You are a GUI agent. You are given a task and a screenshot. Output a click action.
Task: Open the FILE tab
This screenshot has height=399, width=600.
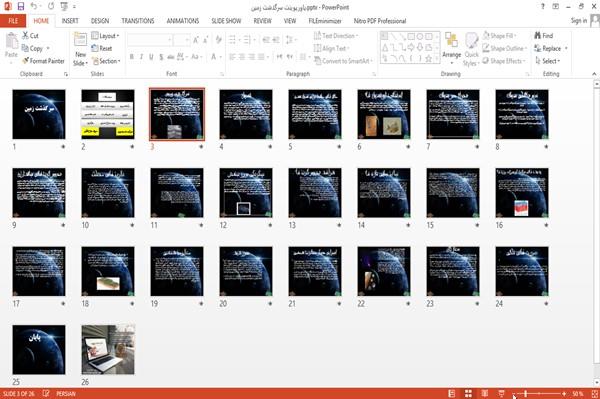[13, 21]
